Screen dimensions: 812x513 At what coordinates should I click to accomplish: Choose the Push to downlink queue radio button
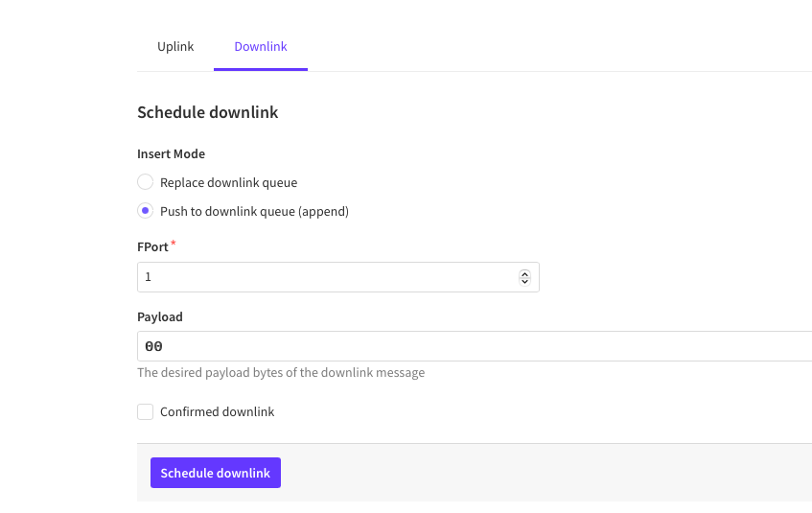146,211
